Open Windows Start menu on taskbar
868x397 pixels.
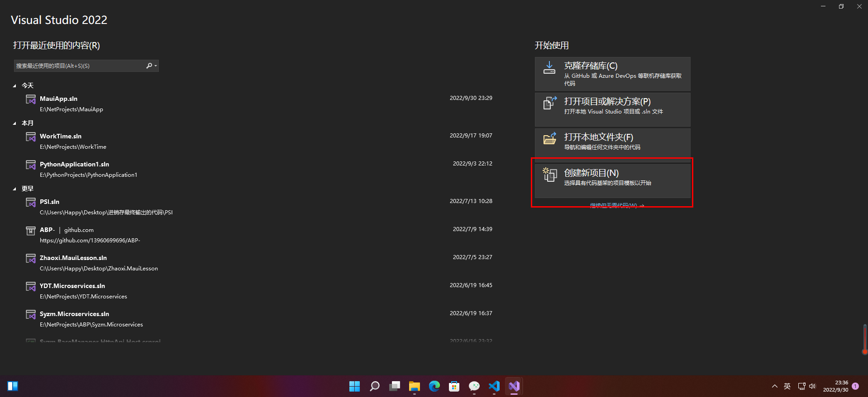[x=355, y=386]
